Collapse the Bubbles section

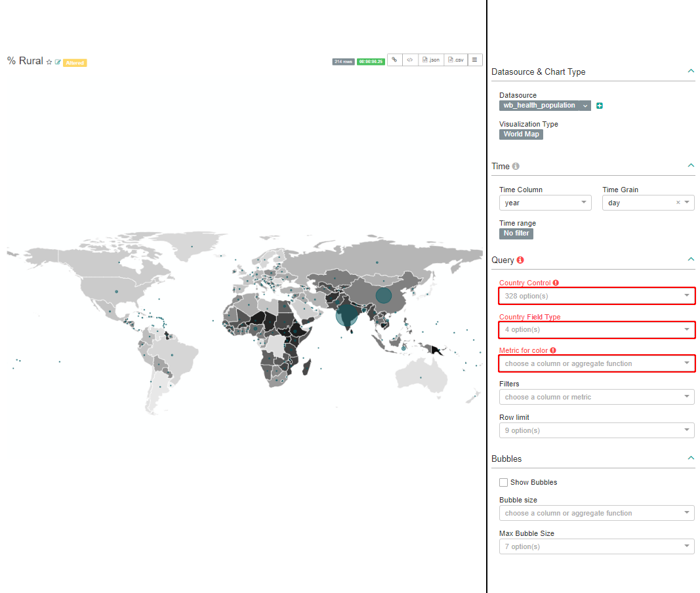pos(690,458)
